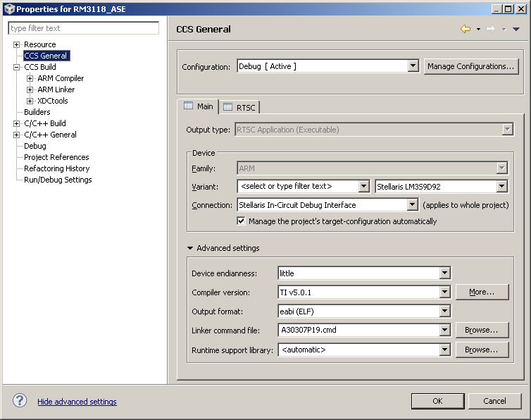Image resolution: width=531 pixels, height=420 pixels.
Task: Open the back history dropdown arrow
Action: pyautogui.click(x=478, y=30)
